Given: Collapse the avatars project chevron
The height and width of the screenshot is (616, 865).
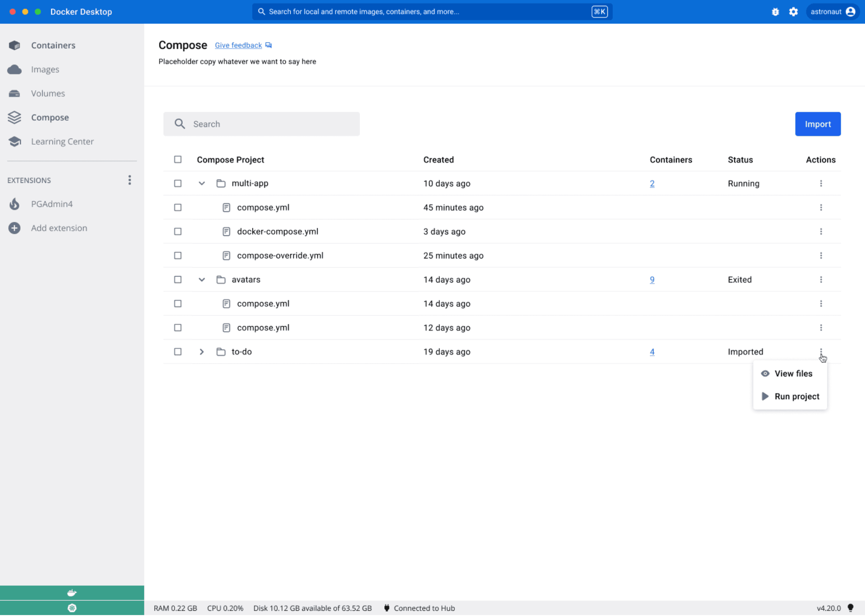Looking at the screenshot, I should pyautogui.click(x=202, y=280).
